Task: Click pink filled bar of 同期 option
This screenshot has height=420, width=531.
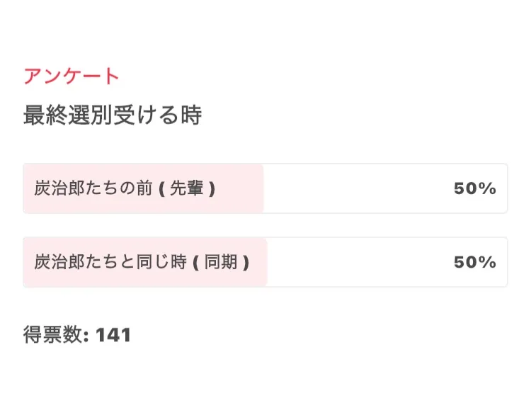Action: (x=145, y=262)
